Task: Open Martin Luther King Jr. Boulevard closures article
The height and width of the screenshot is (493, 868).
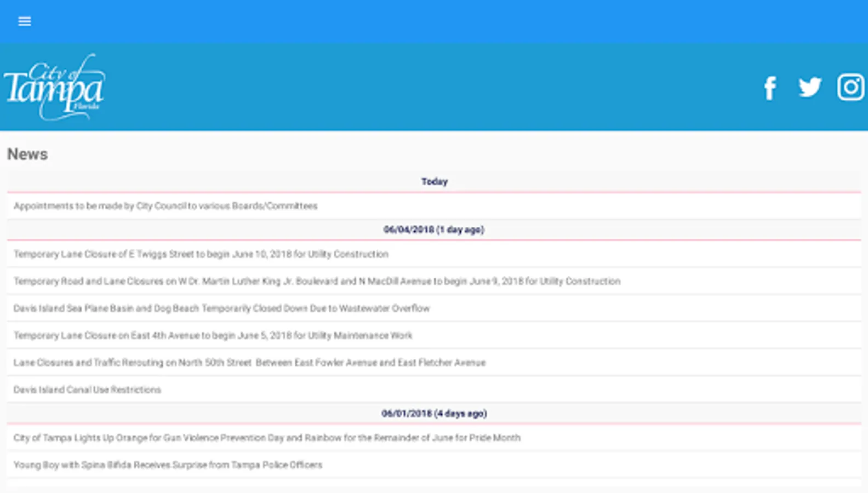Action: point(434,281)
